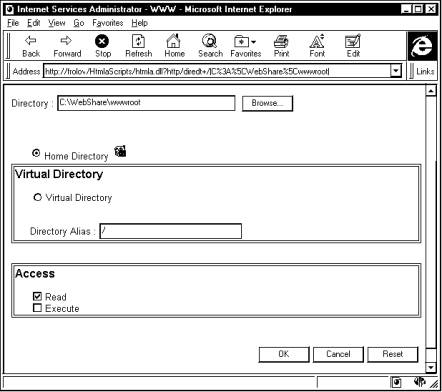Open the Edit toolbar icon
The width and height of the screenshot is (442, 392).
[x=353, y=41]
